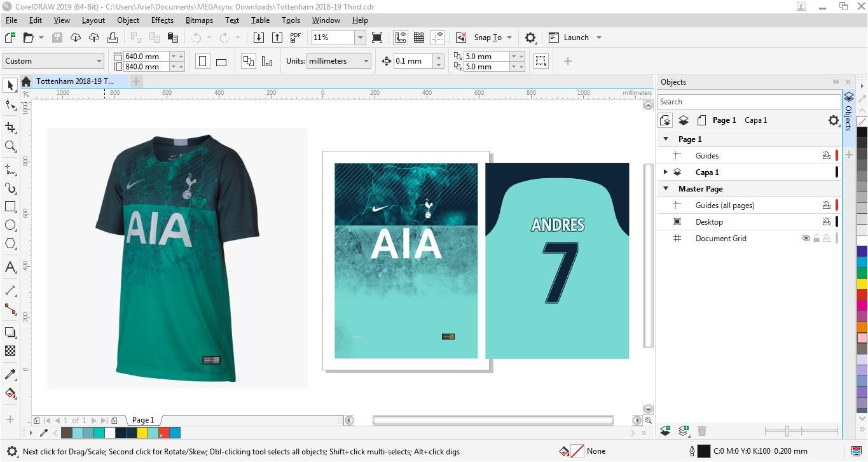Open the zoom level dropdown
Screen dimensions: 868x462
(x=360, y=38)
